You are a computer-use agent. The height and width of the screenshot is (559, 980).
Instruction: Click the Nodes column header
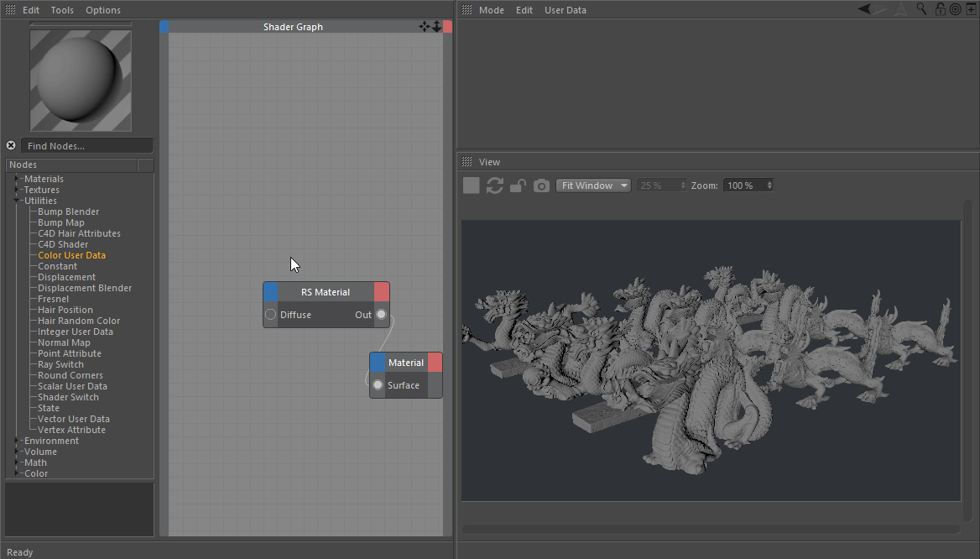(x=71, y=165)
